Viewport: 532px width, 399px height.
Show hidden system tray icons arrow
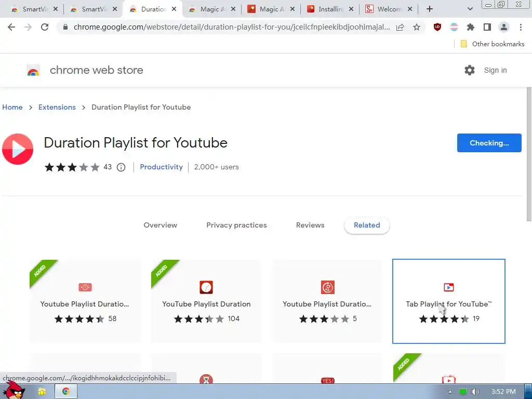click(450, 392)
